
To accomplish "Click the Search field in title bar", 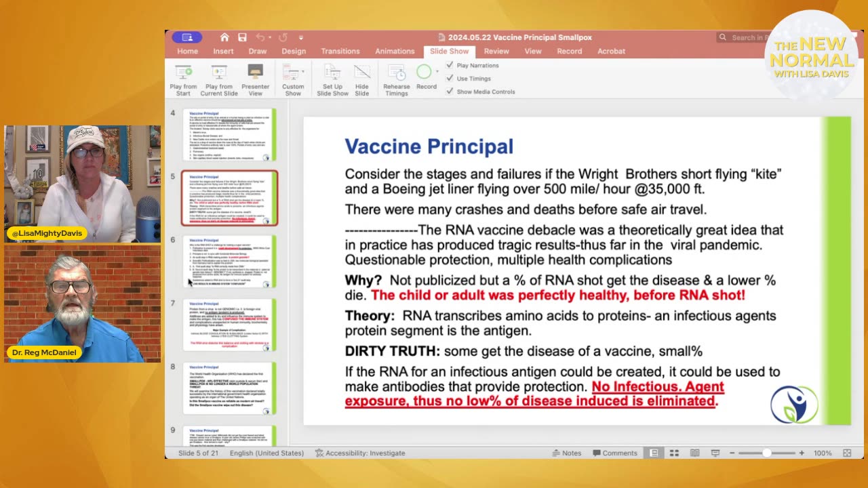I will point(743,37).
